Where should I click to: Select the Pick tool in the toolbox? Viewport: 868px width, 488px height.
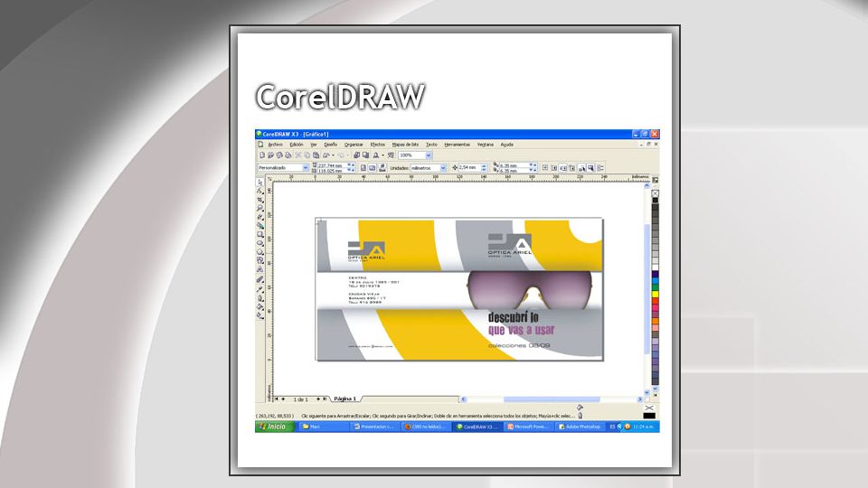point(259,182)
